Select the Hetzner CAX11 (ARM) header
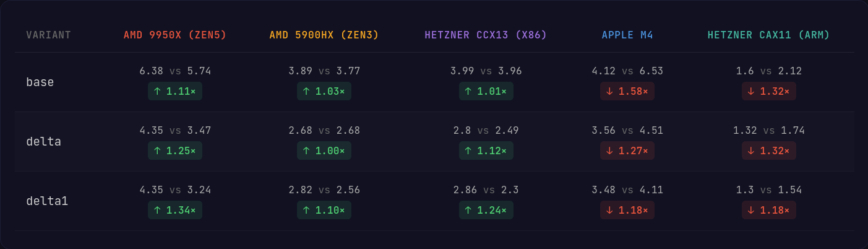The width and height of the screenshot is (868, 249). pyautogui.click(x=769, y=35)
